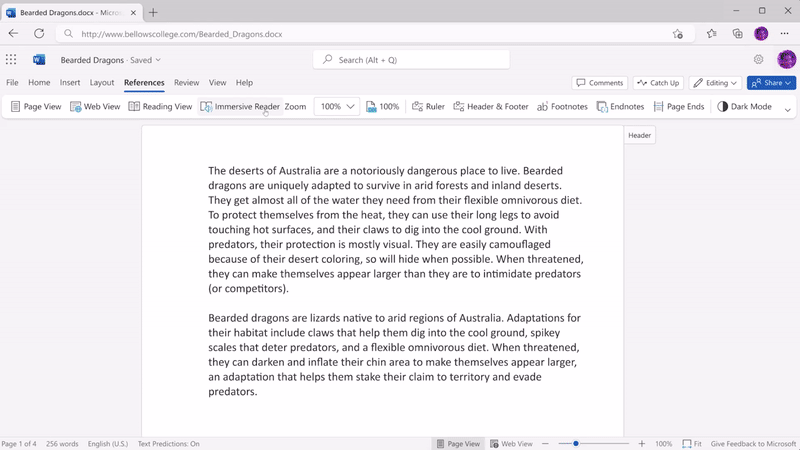Click the zoom out minus button

(545, 444)
